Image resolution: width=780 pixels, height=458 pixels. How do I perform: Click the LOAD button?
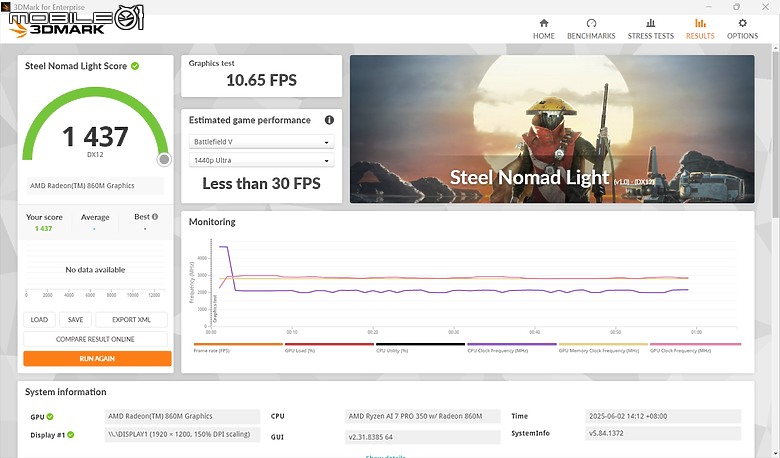point(39,320)
